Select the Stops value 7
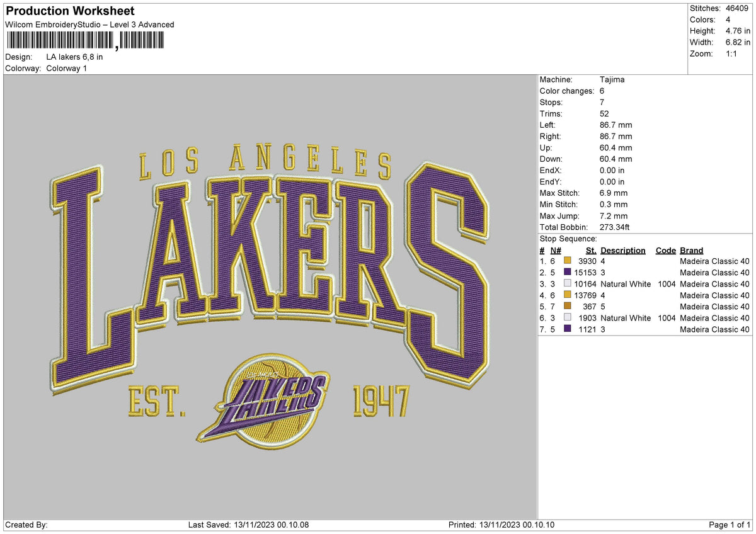 (603, 103)
